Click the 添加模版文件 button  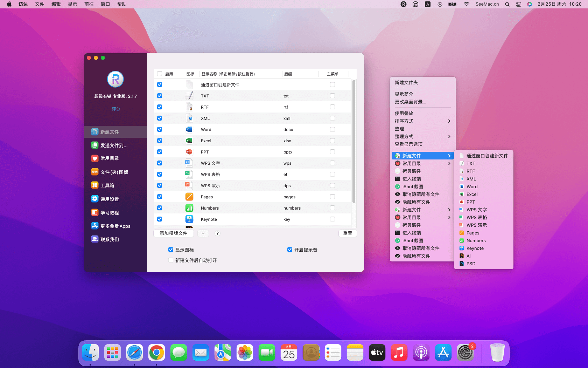tap(174, 233)
